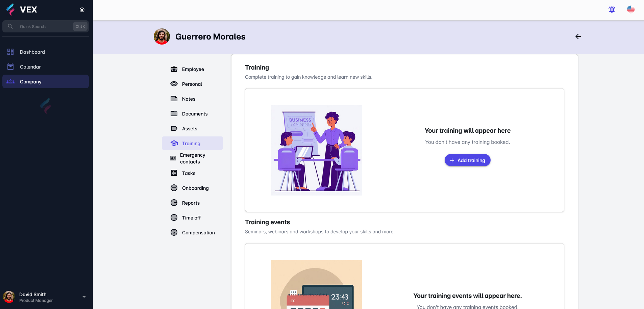Image resolution: width=644 pixels, height=309 pixels.
Task: Open the Documents section via folder icon
Action: [x=174, y=113]
